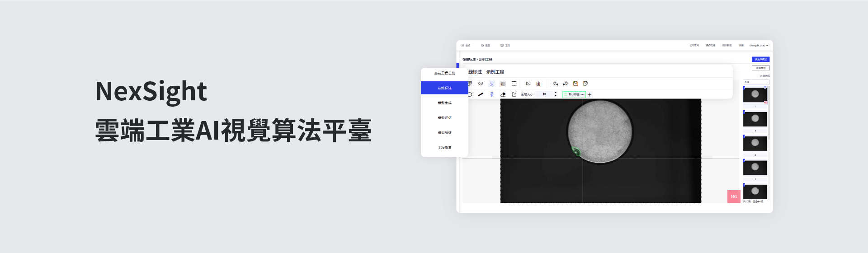
Task: Click the 多列显示 button
Action: pyautogui.click(x=761, y=68)
